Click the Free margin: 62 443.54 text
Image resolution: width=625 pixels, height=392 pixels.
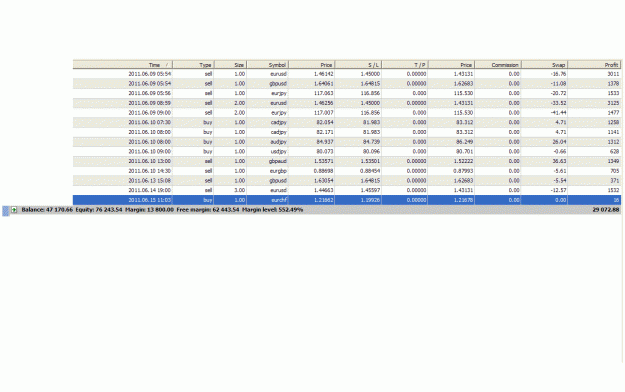pos(208,210)
